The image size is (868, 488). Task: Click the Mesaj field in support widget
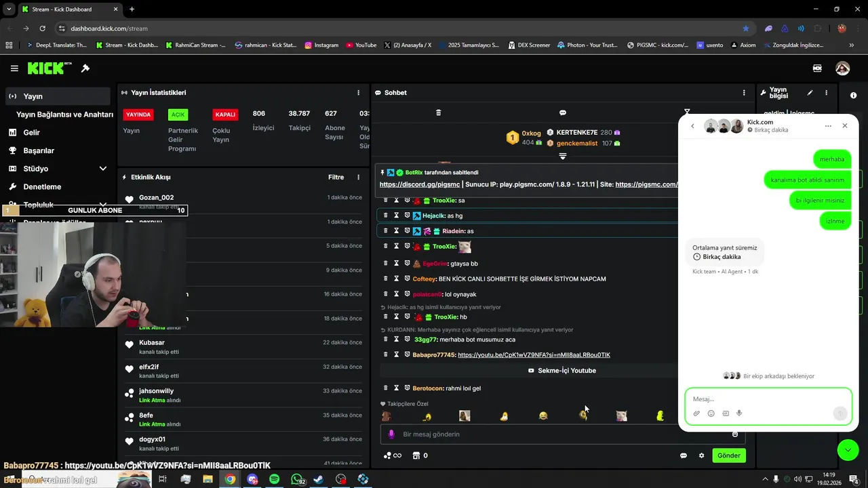768,399
